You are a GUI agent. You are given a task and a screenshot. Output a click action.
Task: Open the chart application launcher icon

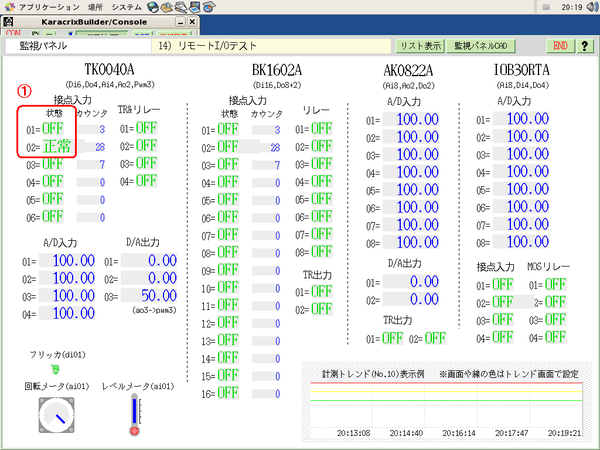(209, 7)
